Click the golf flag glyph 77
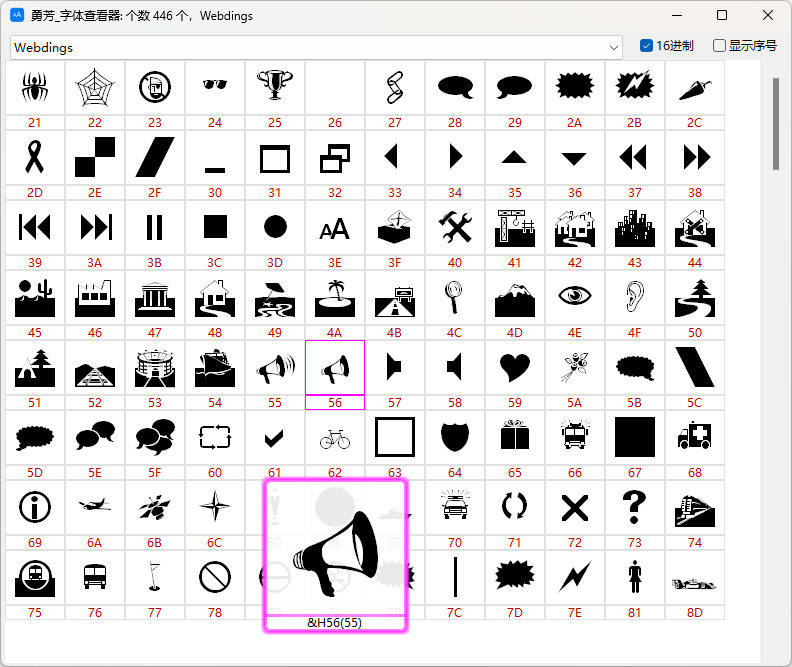Image resolution: width=792 pixels, height=667 pixels. click(x=155, y=577)
